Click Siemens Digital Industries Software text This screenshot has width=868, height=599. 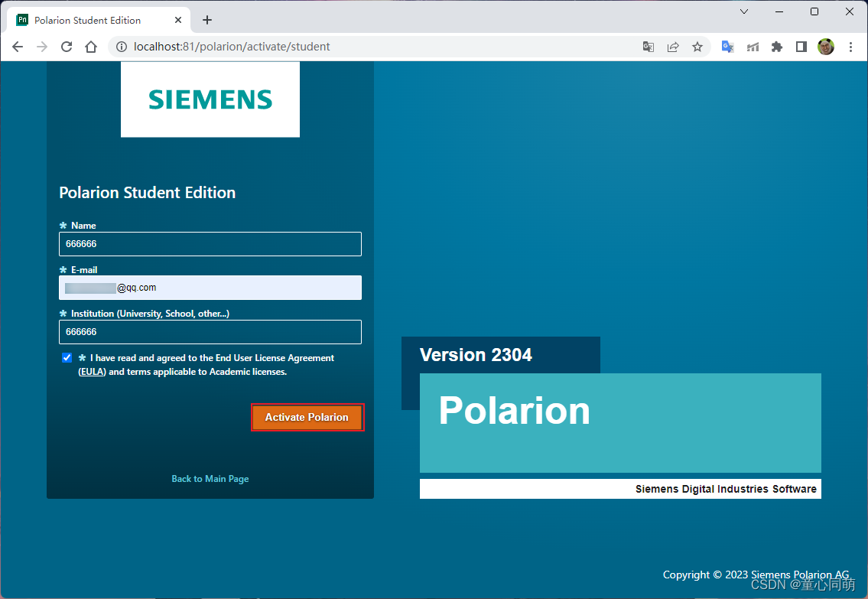click(726, 489)
